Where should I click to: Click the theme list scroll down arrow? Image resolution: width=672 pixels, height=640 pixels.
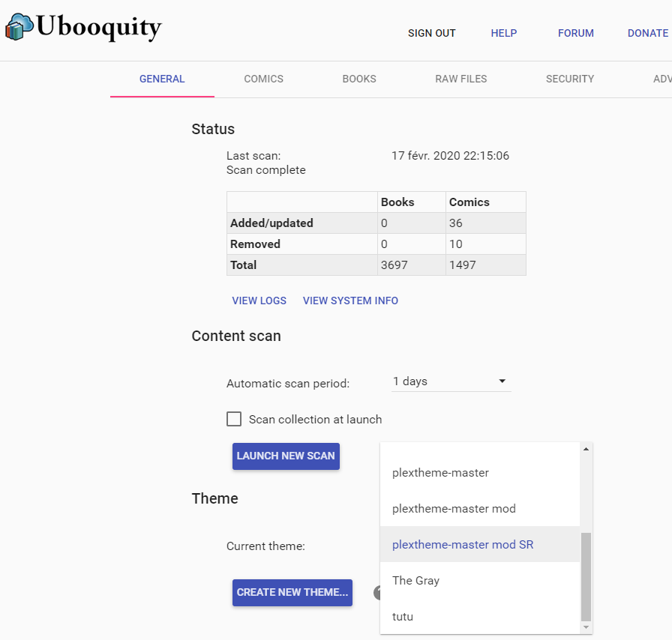(x=586, y=627)
